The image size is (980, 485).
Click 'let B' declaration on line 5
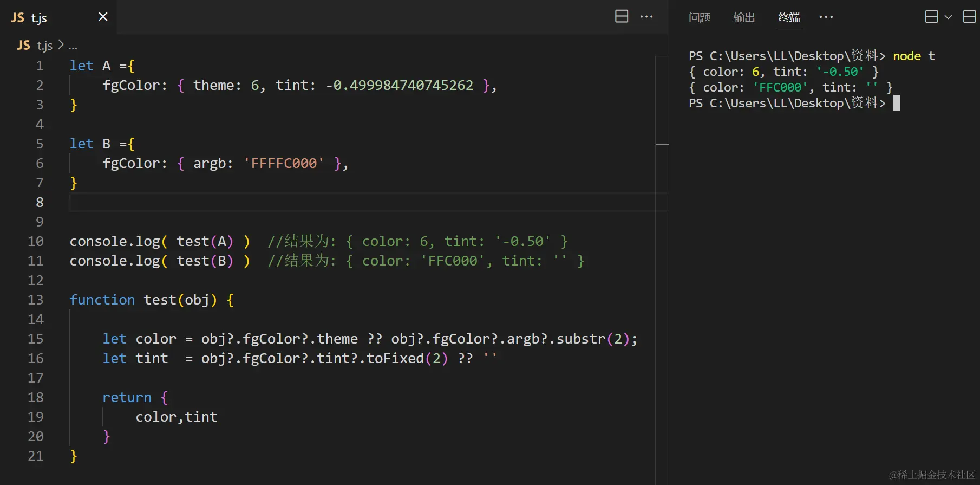click(90, 144)
